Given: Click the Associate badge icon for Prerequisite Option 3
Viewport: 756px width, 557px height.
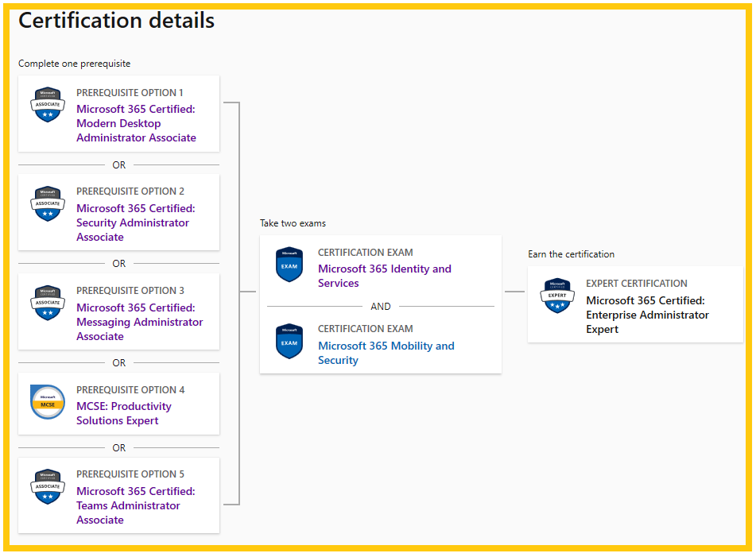Looking at the screenshot, I should pos(47,303).
